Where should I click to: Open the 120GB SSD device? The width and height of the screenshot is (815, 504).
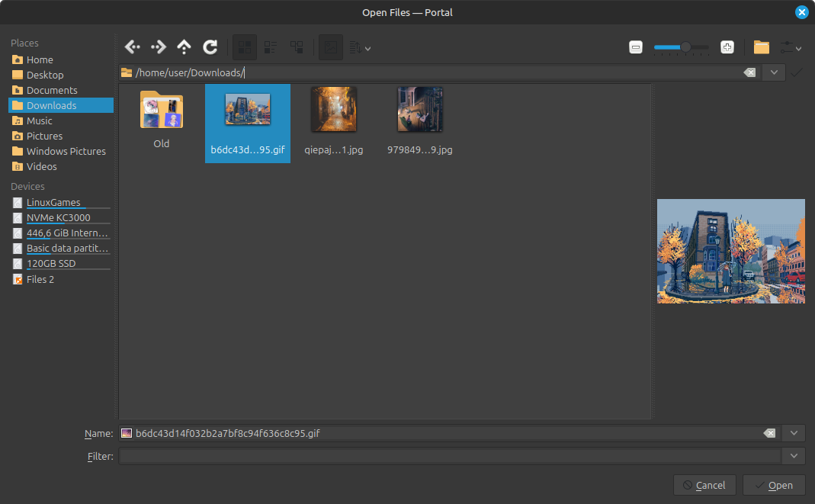61,263
